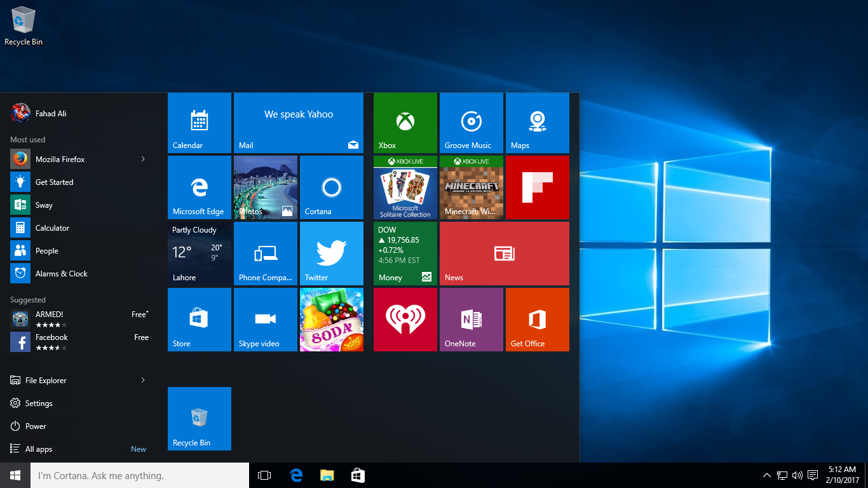Screen dimensions: 868x488
Task: Open the Mail tile
Action: coord(299,123)
